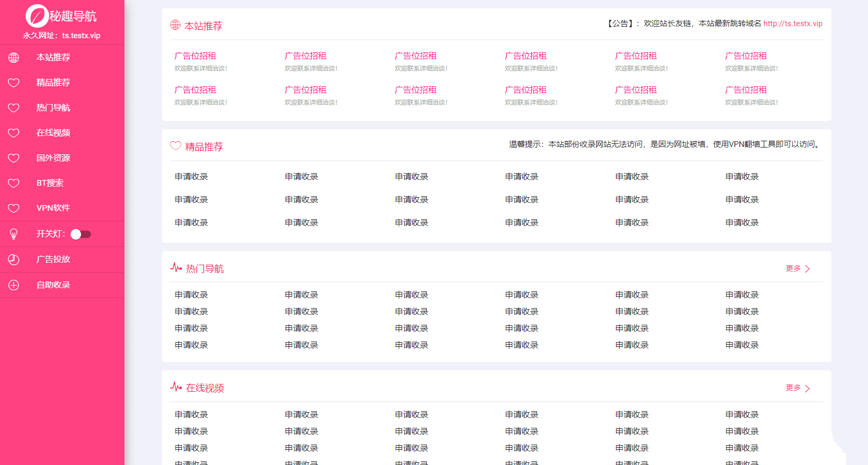Click the 在线视频 section heading

click(205, 388)
